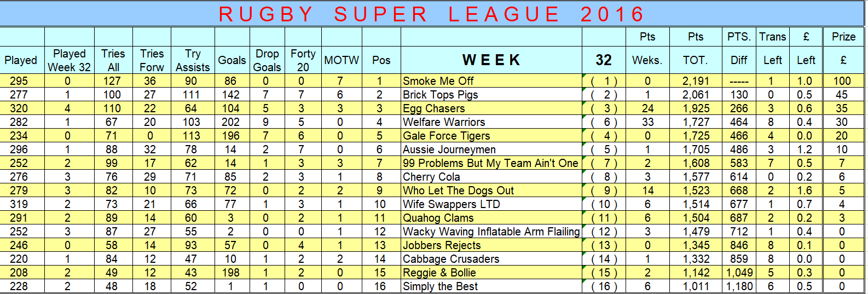Select the Reggie & Bollie points difference 1,049
The image size is (868, 294).
pos(739,273)
